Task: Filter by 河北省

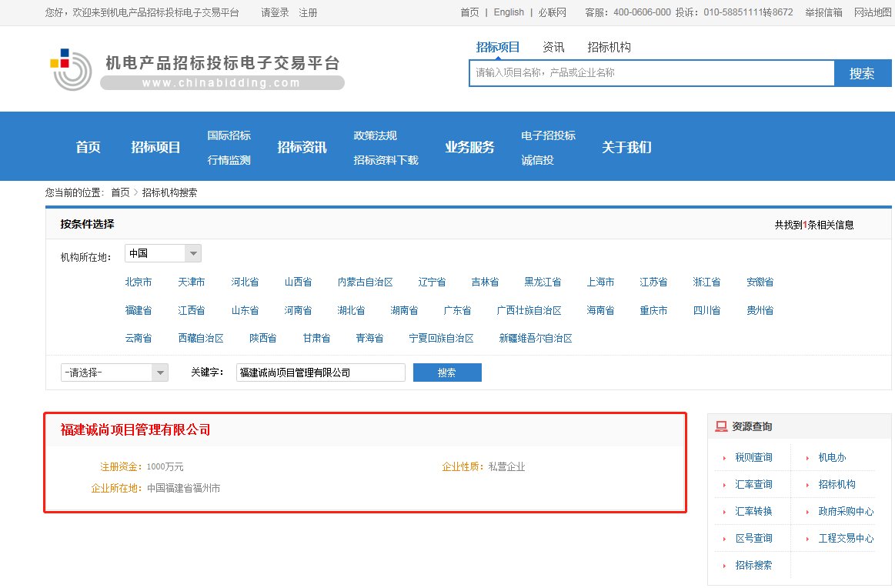Action: click(245, 282)
